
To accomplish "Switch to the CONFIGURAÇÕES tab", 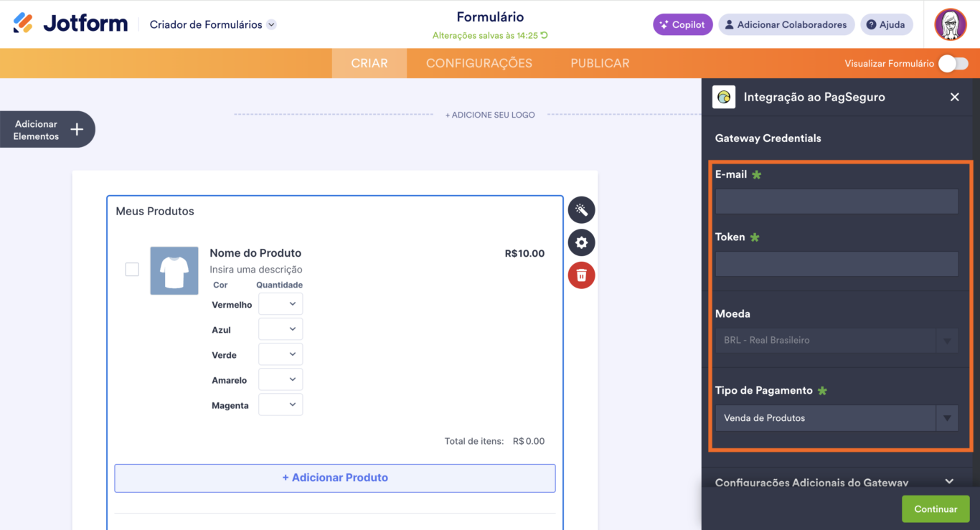I will (479, 63).
